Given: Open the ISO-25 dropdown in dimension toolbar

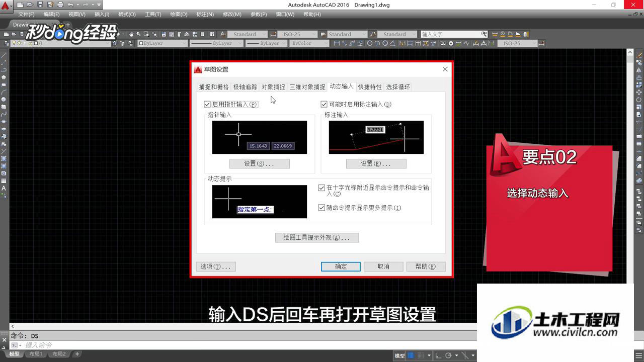Looking at the screenshot, I should (x=534, y=43).
